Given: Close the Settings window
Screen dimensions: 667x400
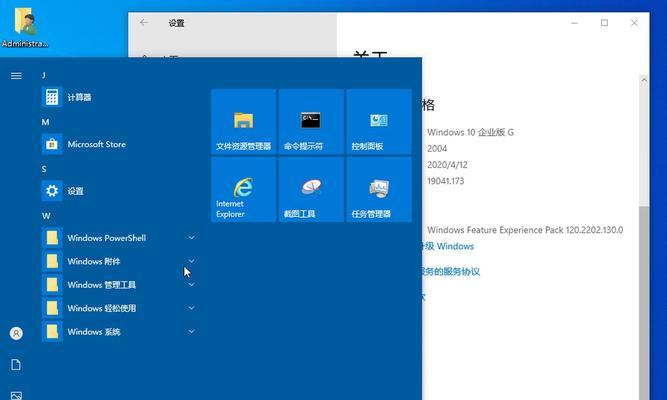Looking at the screenshot, I should [634, 23].
